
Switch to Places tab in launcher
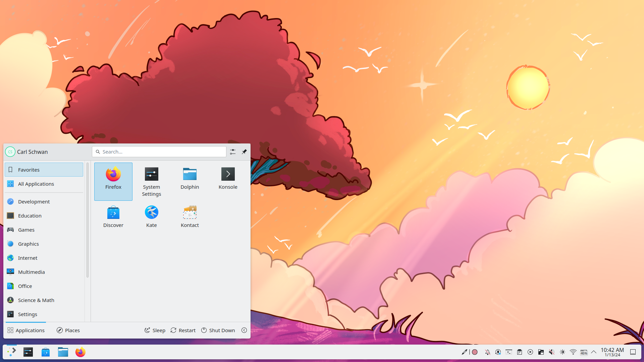68,330
